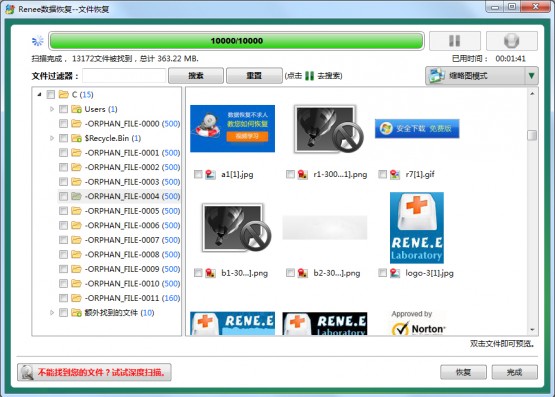555x397 pixels.
Task: Select the -ORPHAN_FILE-0004 folder icon
Action: click(x=76, y=196)
